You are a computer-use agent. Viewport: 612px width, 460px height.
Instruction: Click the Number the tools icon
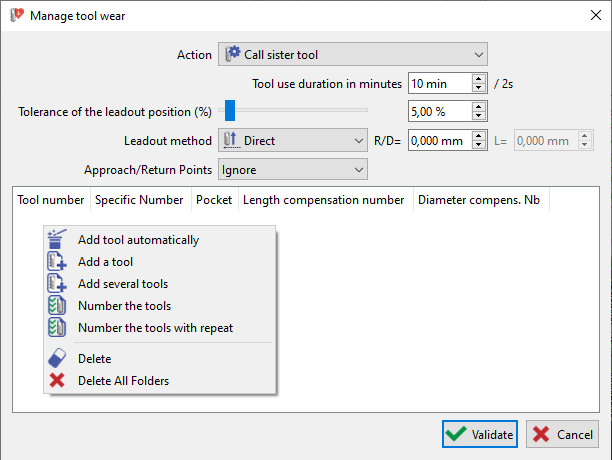tap(57, 306)
